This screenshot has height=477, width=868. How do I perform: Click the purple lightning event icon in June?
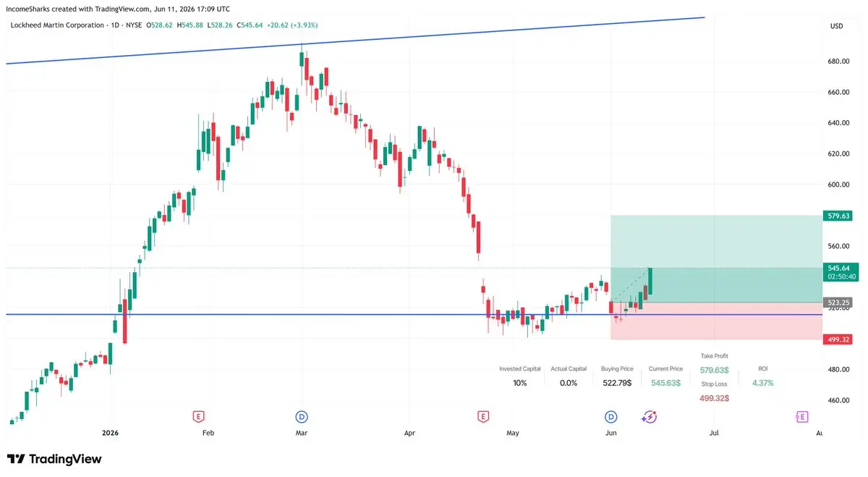(x=649, y=416)
